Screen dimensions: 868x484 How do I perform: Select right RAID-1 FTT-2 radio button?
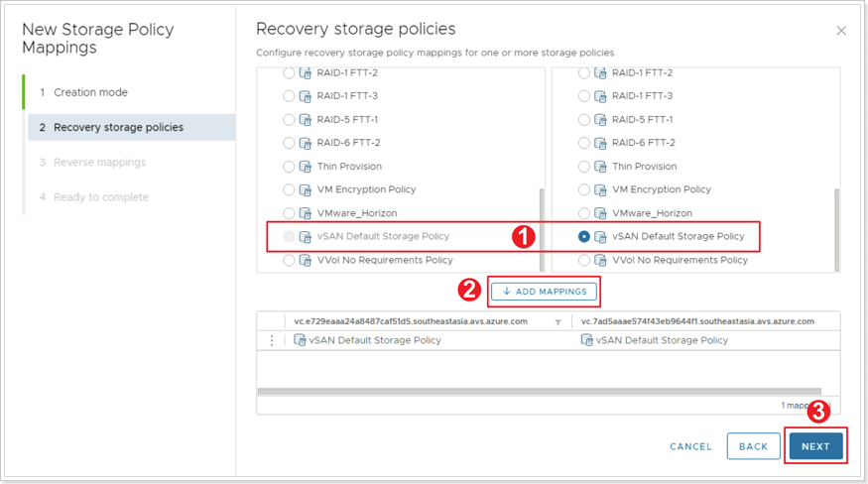coord(584,73)
